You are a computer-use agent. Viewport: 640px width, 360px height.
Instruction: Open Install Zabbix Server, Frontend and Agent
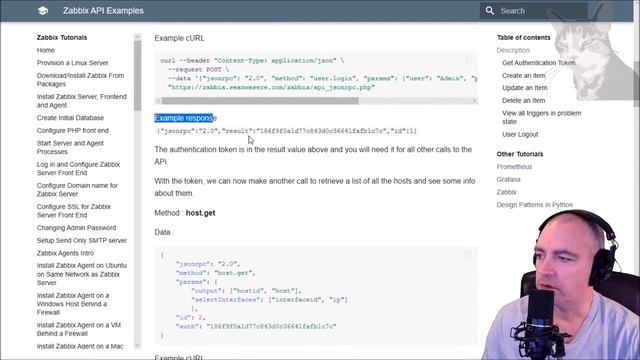(82, 101)
